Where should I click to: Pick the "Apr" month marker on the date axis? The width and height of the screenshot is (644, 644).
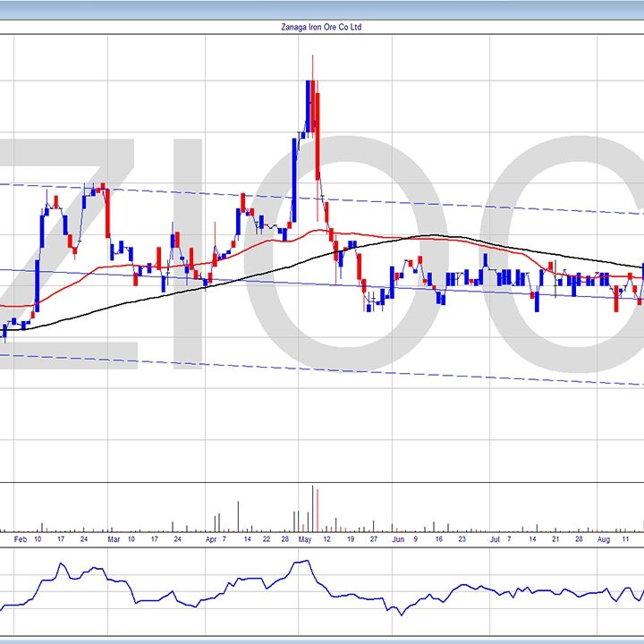(x=211, y=540)
